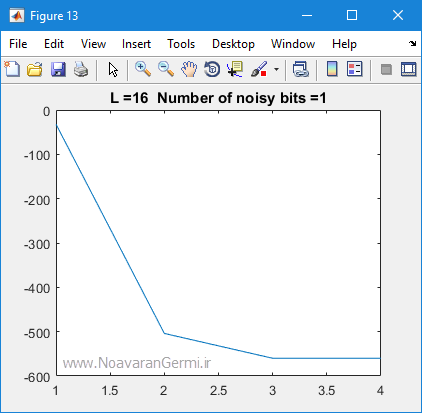The width and height of the screenshot is (422, 413).
Task: Click the y-axis label -500
Action: (37, 333)
